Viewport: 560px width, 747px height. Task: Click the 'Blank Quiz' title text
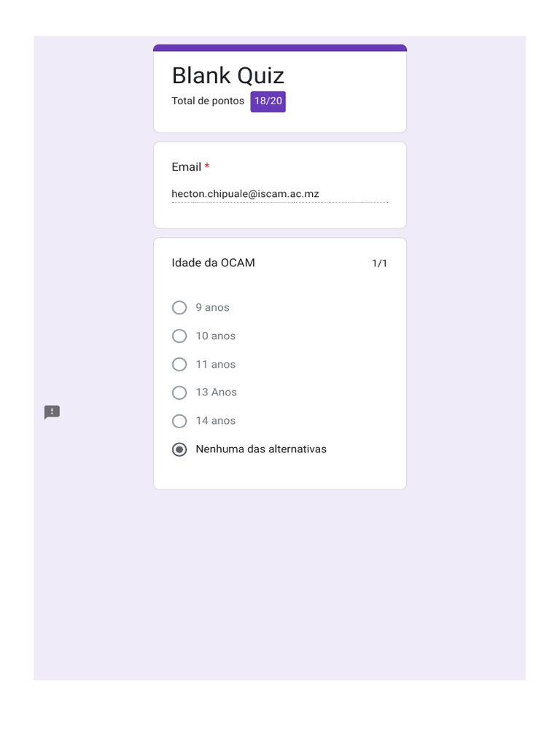(227, 76)
